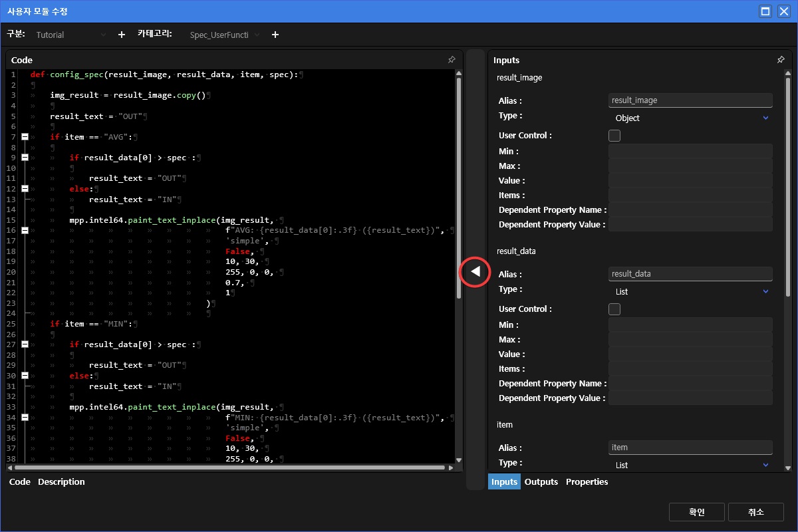The image size is (798, 532).
Task: Enable User Control for result_data
Action: tap(614, 309)
